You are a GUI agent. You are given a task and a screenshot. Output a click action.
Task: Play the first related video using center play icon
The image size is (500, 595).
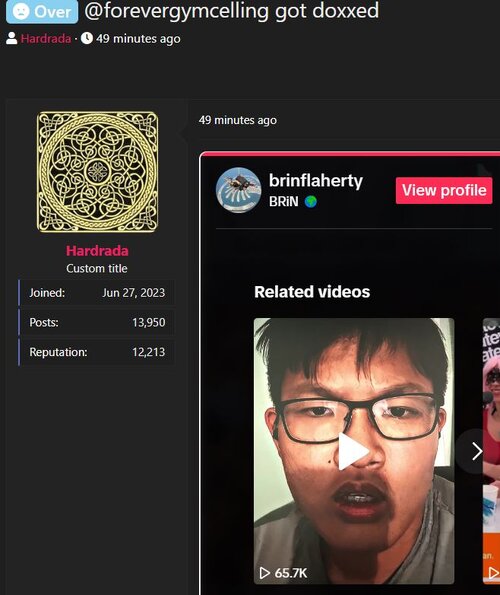click(353, 451)
